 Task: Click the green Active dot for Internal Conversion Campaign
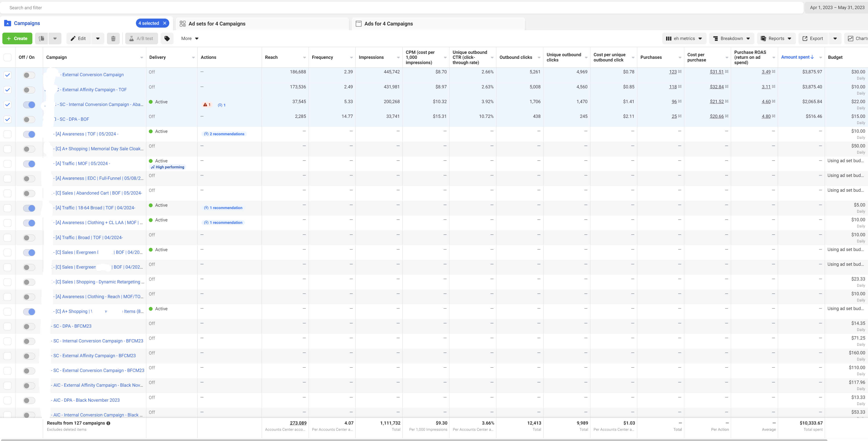coord(151,102)
